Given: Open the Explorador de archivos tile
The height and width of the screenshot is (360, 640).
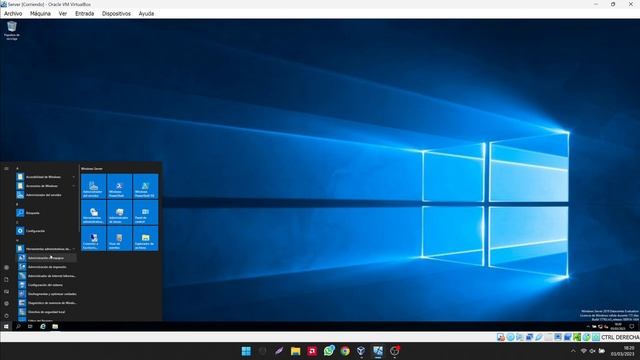Looking at the screenshot, I should [145, 238].
